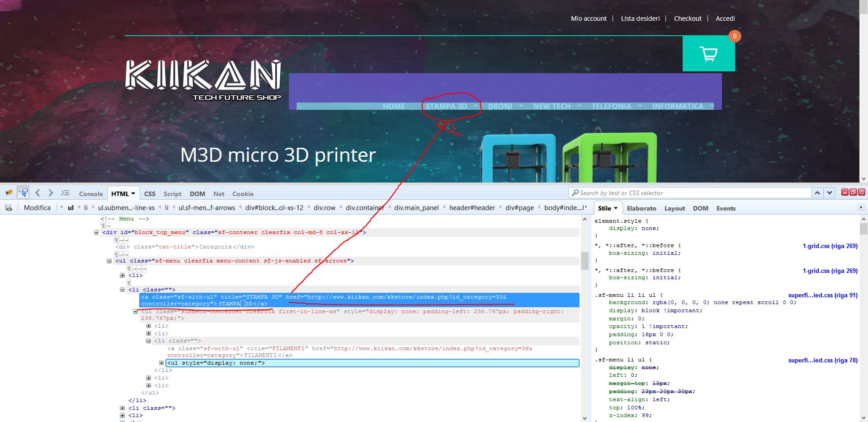This screenshot has width=868, height=422.
Task: Open the HOME menu item
Action: coord(394,106)
